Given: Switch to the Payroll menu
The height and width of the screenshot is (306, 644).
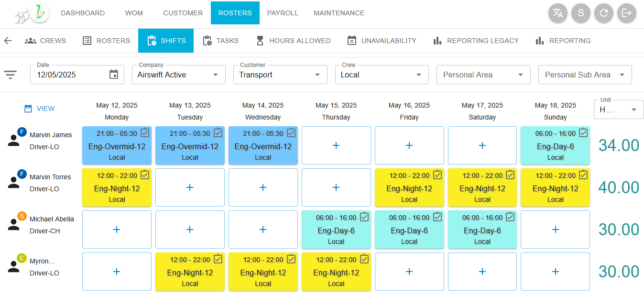Looking at the screenshot, I should pos(283,13).
